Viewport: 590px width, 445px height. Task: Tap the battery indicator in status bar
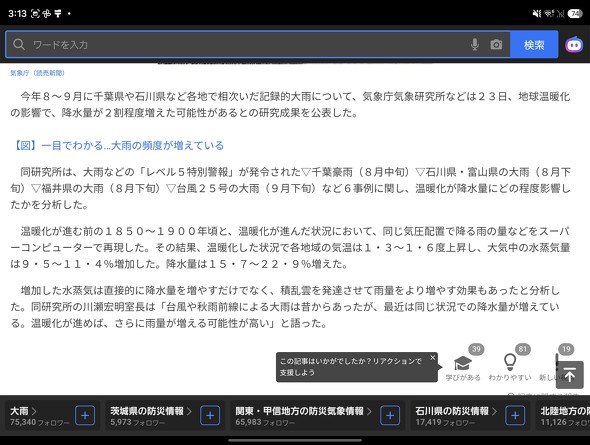(x=575, y=14)
